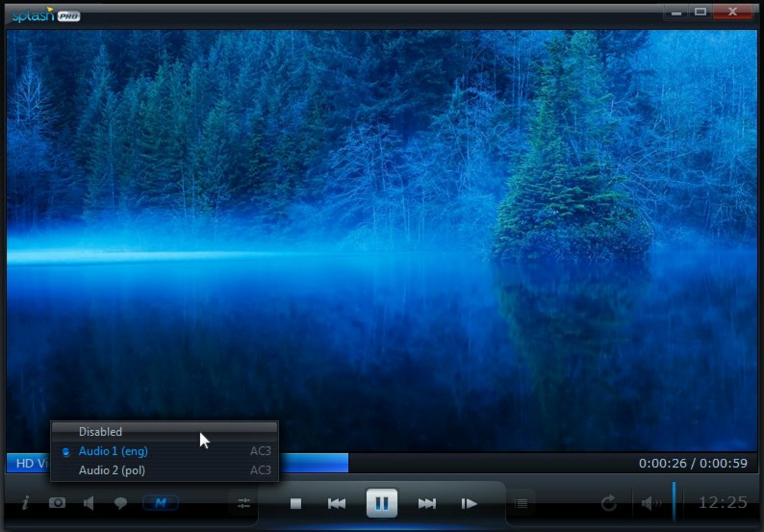The height and width of the screenshot is (532, 764).
Task: Seek in the blue progress bar
Action: pyautogui.click(x=382, y=463)
